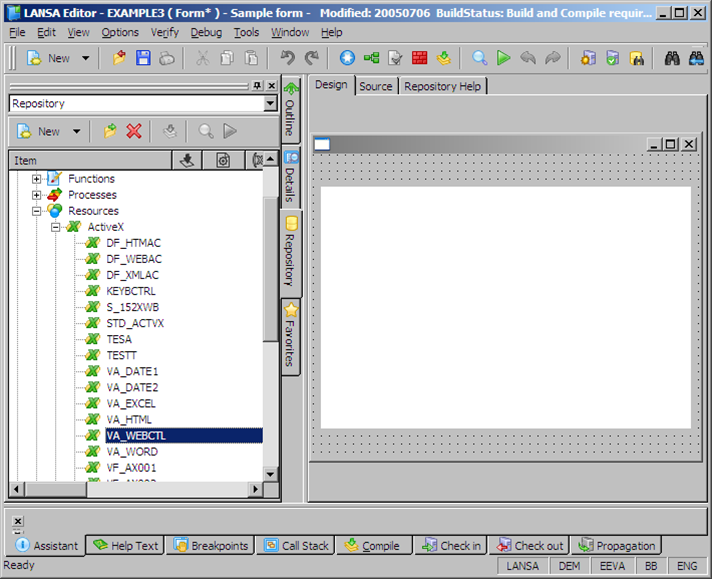The width and height of the screenshot is (712, 579).
Task: Switch to the Source tab
Action: [376, 86]
